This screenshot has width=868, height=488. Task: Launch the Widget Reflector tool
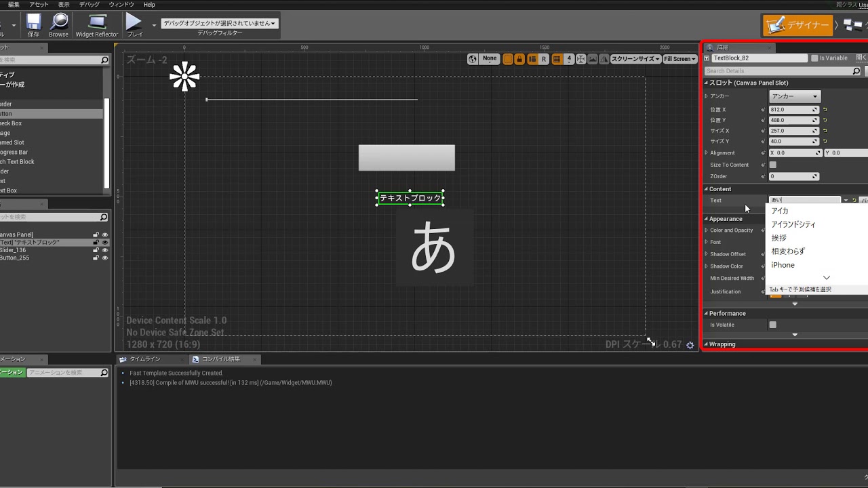pos(97,26)
